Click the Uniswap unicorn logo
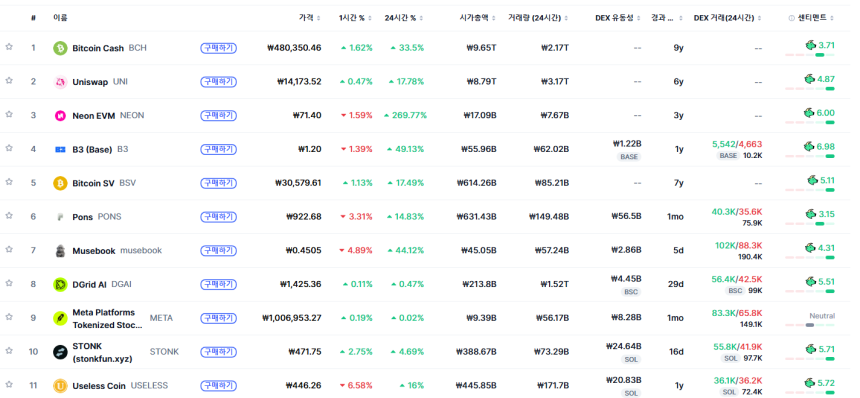The height and width of the screenshot is (398, 860). pyautogui.click(x=60, y=82)
